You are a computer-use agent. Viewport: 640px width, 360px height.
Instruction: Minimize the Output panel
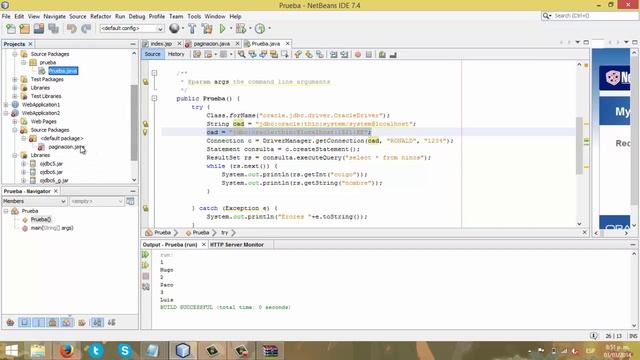pos(633,244)
